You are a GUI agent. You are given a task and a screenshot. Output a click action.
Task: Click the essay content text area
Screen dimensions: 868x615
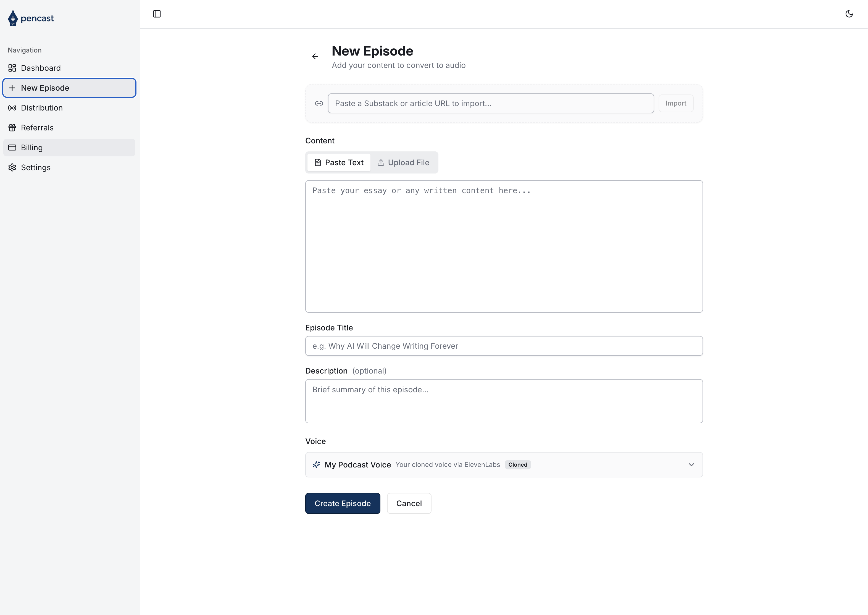(x=504, y=246)
